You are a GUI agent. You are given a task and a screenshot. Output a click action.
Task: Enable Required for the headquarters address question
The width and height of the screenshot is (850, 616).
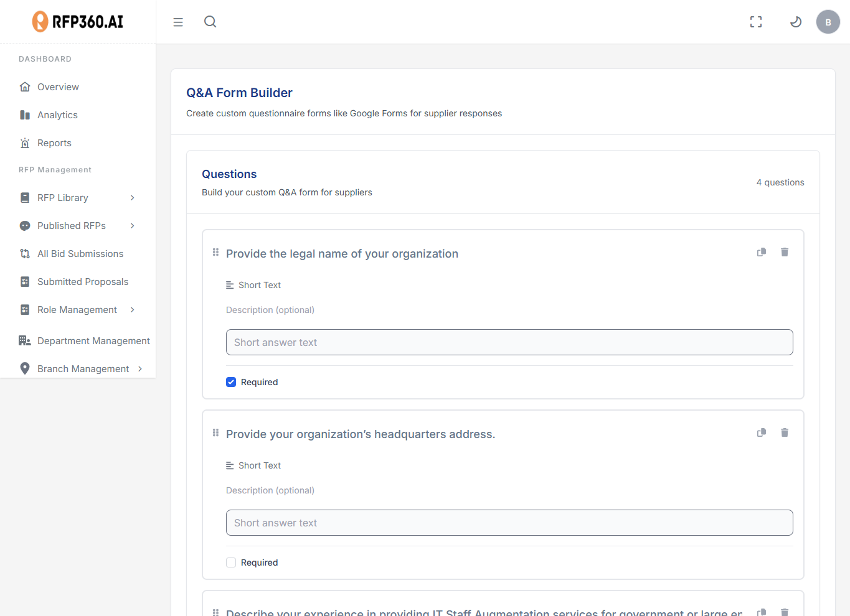231,562
